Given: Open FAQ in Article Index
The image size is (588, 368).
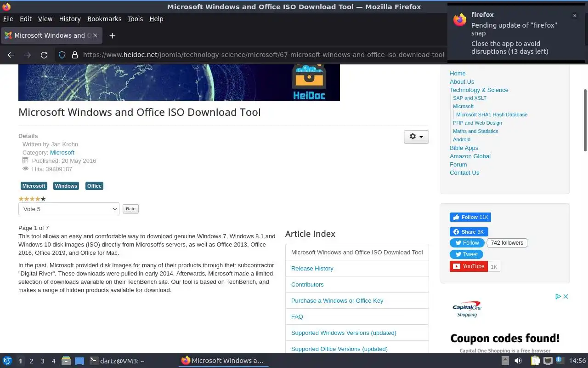Looking at the screenshot, I should tap(297, 316).
